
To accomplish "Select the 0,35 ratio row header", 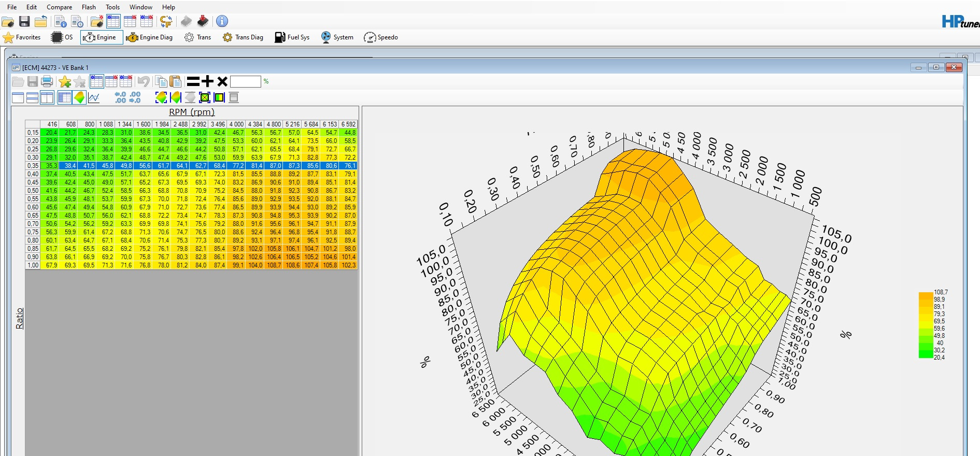I will (33, 166).
